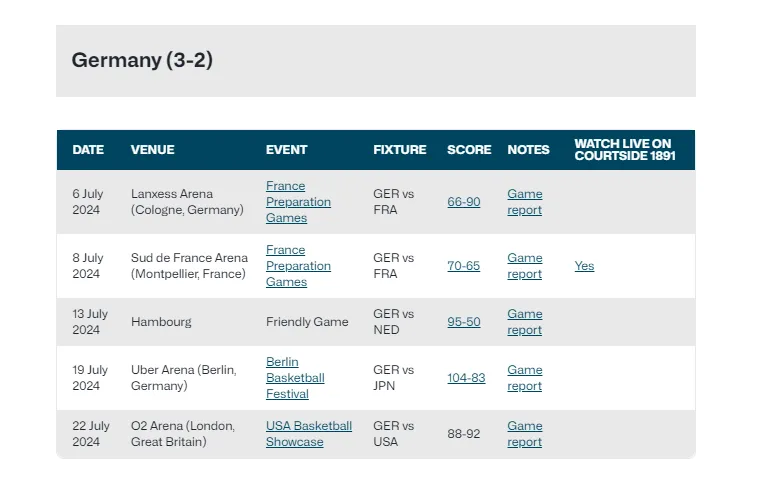Click the SCORE column header
This screenshot has width=766, height=478.
tap(469, 150)
